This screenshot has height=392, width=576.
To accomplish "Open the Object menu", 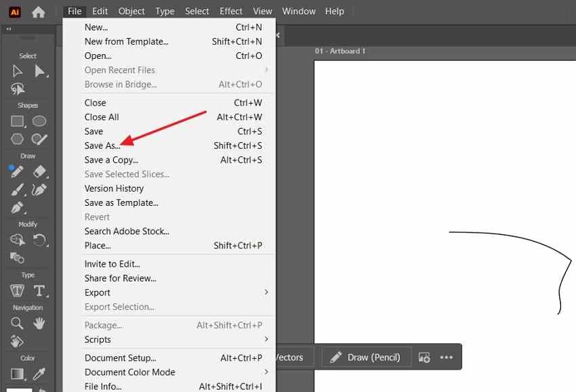I will coord(131,12).
